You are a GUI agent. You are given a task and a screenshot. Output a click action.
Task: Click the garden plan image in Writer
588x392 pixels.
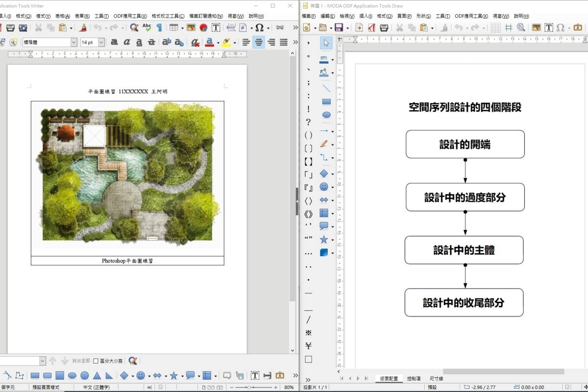pos(128,174)
